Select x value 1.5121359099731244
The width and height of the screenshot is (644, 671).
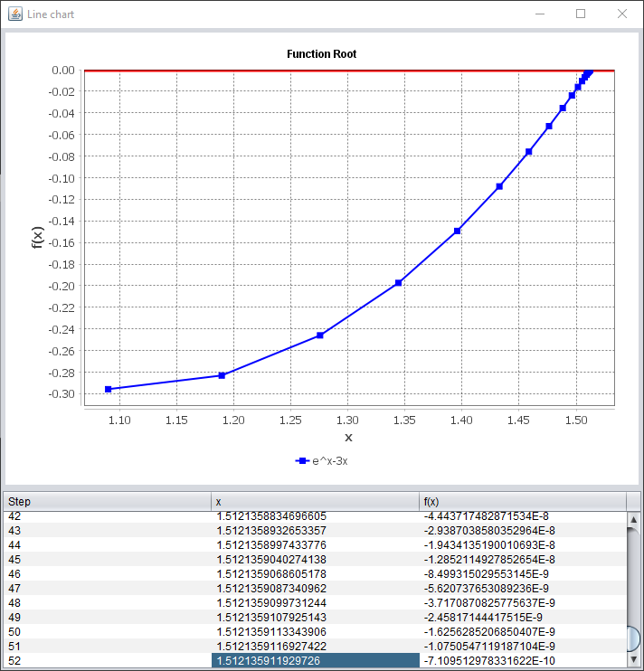(x=316, y=602)
